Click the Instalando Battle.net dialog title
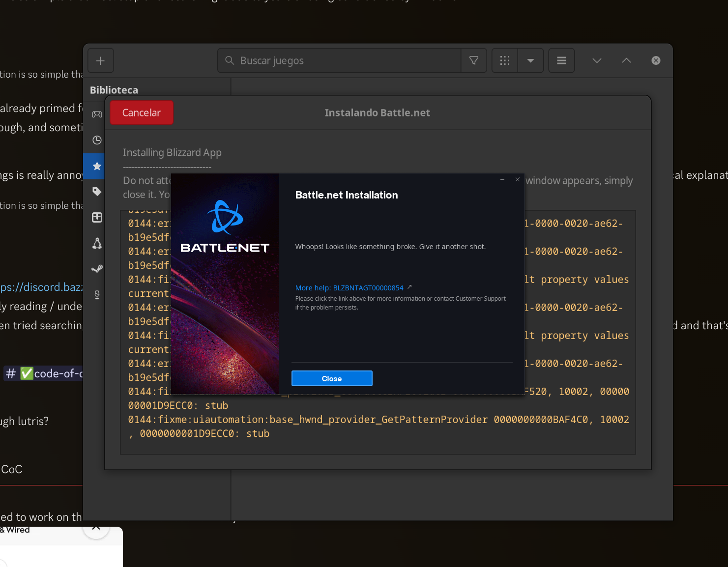The image size is (728, 567). [x=378, y=113]
